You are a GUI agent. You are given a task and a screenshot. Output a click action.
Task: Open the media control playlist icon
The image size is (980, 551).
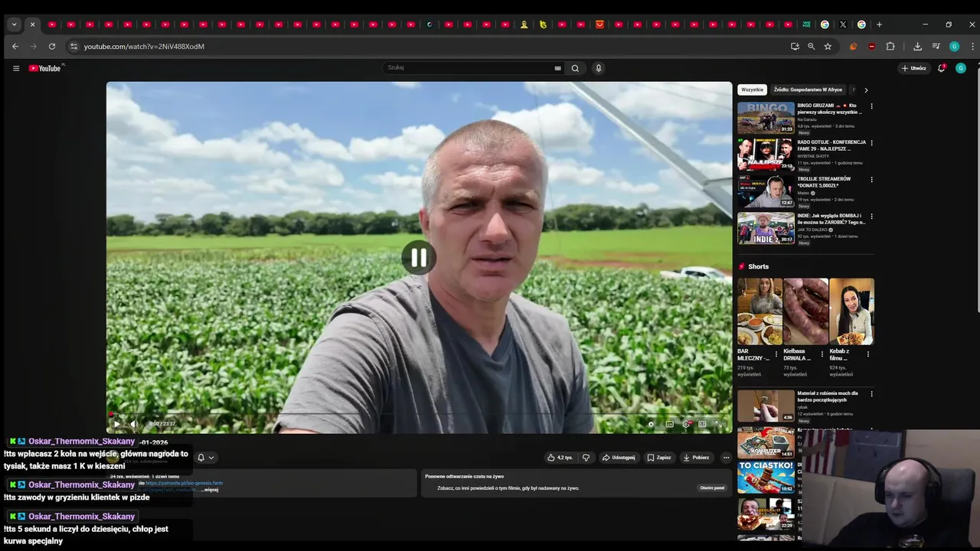tap(936, 47)
